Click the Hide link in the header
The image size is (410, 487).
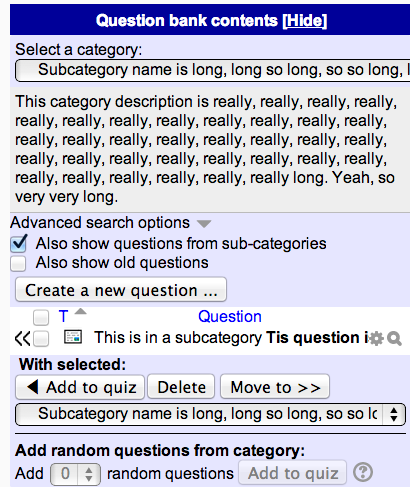[305, 21]
